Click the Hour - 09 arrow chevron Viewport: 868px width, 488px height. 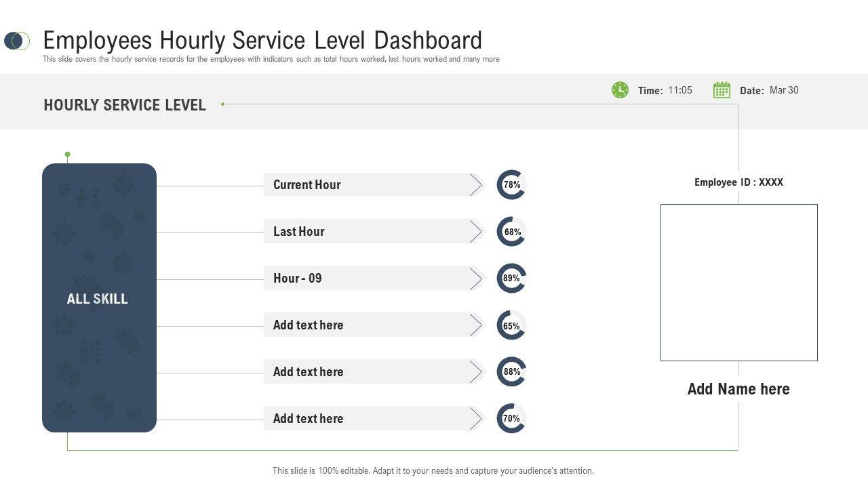coord(477,279)
